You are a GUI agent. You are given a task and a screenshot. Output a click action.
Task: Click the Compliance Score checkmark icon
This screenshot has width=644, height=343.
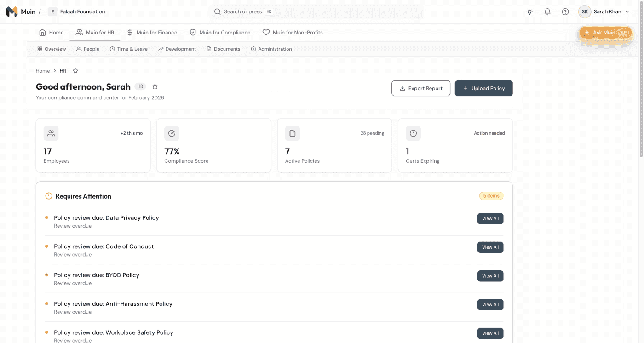pyautogui.click(x=172, y=133)
